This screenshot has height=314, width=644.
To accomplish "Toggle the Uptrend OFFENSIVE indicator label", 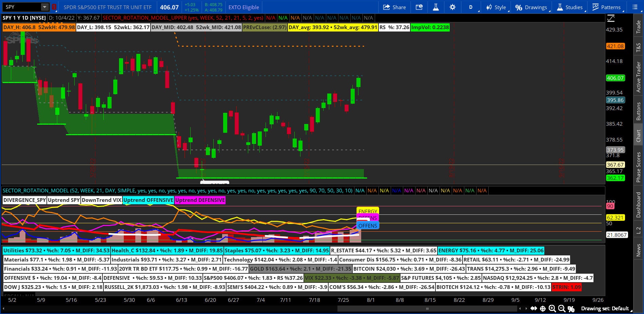I will [148, 200].
